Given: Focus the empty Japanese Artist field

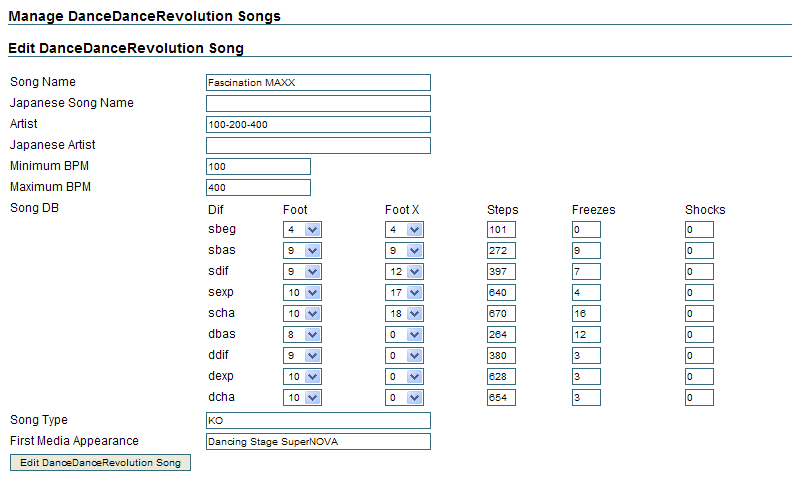Looking at the screenshot, I should (x=318, y=145).
